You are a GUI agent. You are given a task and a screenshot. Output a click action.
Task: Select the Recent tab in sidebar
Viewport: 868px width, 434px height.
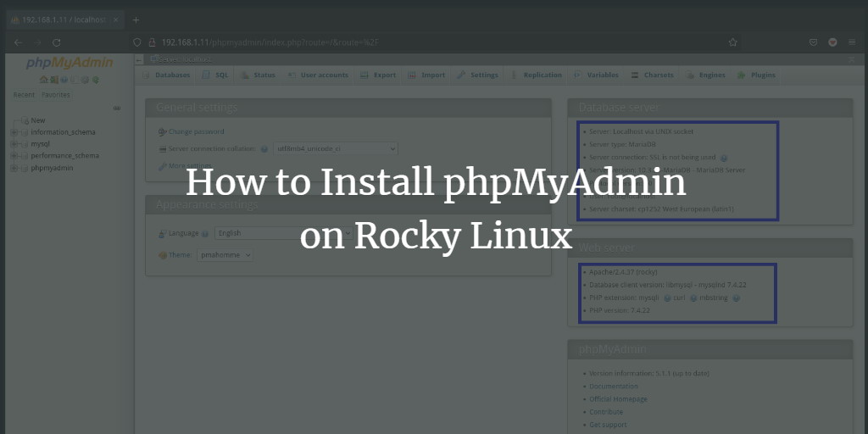pos(24,95)
